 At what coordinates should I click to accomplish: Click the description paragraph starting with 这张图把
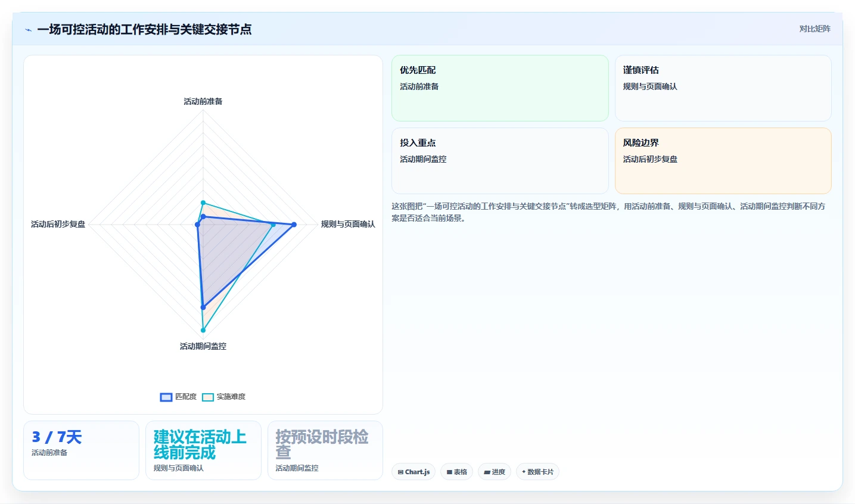[608, 212]
